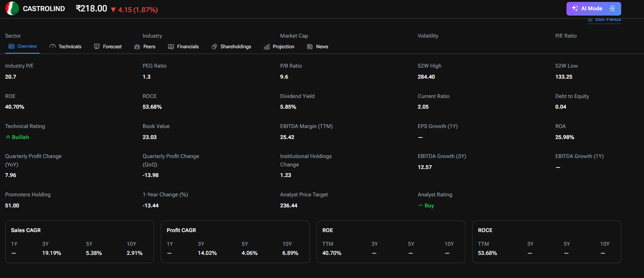644x278 pixels.
Task: Click the Debt to Equity value 0.04
Action: (x=561, y=107)
